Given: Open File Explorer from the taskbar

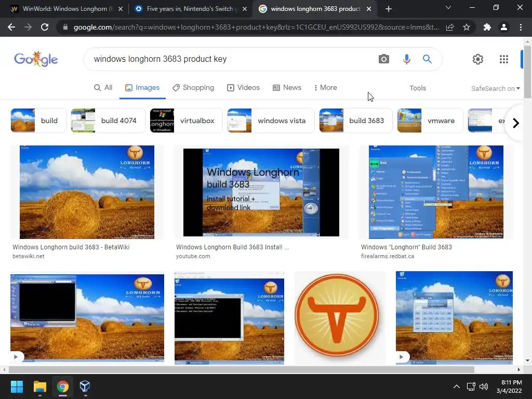Looking at the screenshot, I should pos(39,387).
